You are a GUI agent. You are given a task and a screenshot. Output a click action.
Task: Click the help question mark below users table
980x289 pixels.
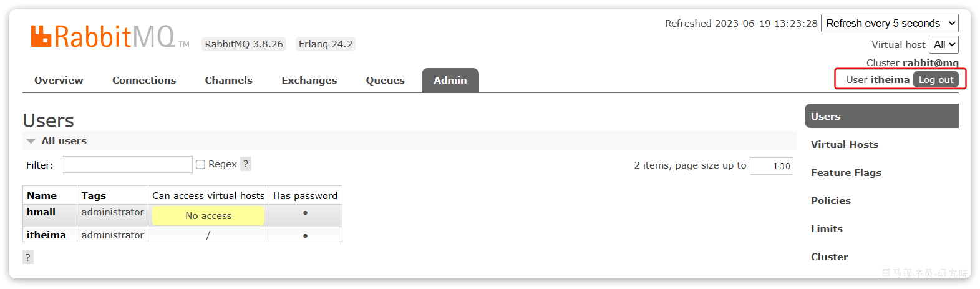(28, 257)
